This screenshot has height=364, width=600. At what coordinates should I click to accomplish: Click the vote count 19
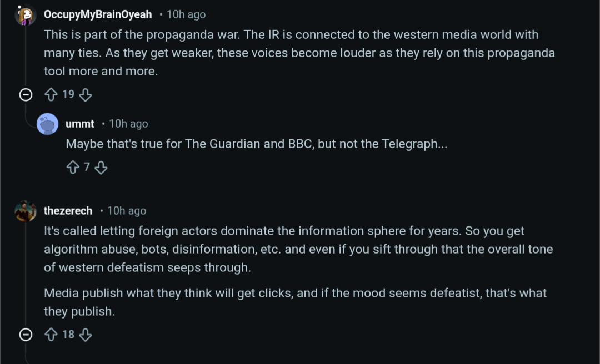68,95
